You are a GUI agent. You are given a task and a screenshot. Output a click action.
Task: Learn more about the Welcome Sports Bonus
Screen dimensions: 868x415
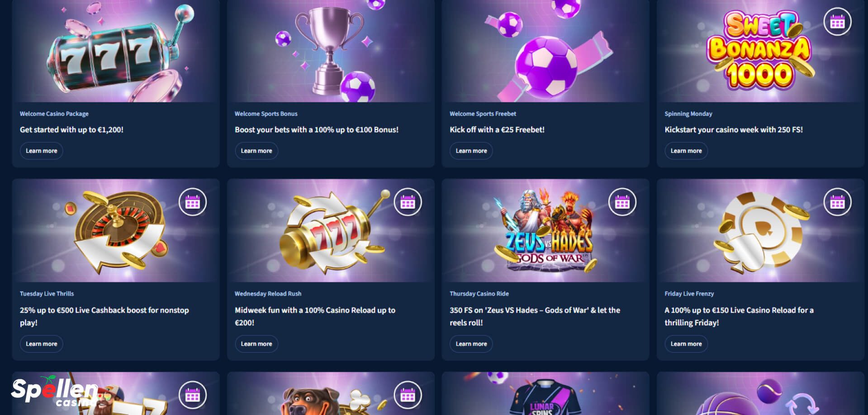coord(256,151)
